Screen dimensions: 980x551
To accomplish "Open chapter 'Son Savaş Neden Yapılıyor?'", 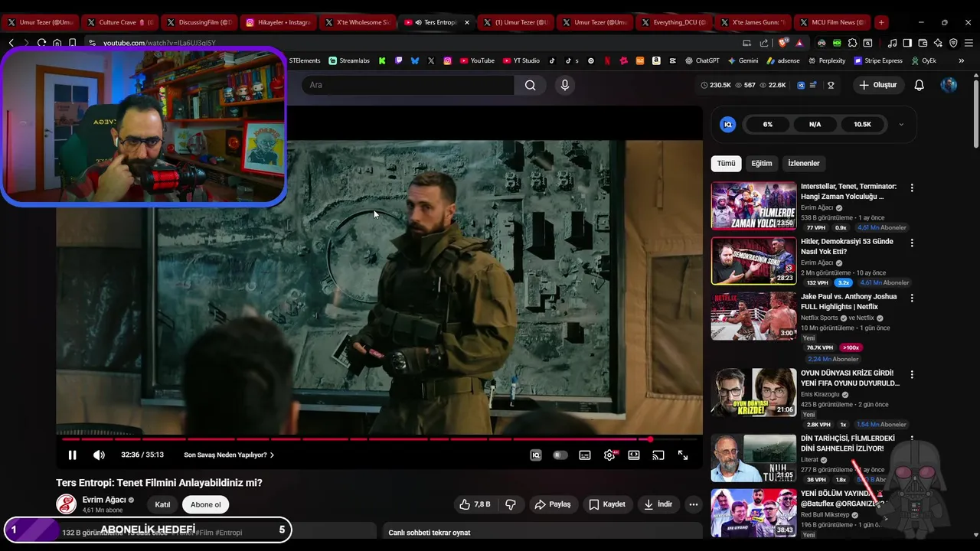I will coord(229,455).
